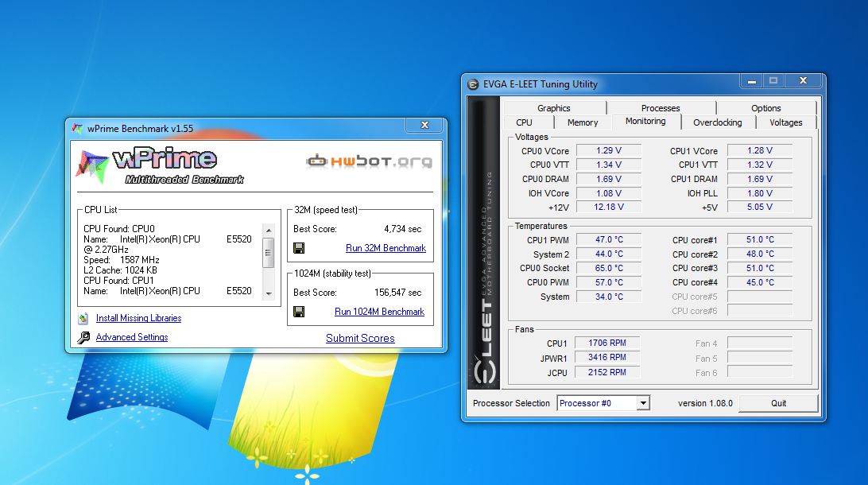Open the Options tab

coord(766,108)
